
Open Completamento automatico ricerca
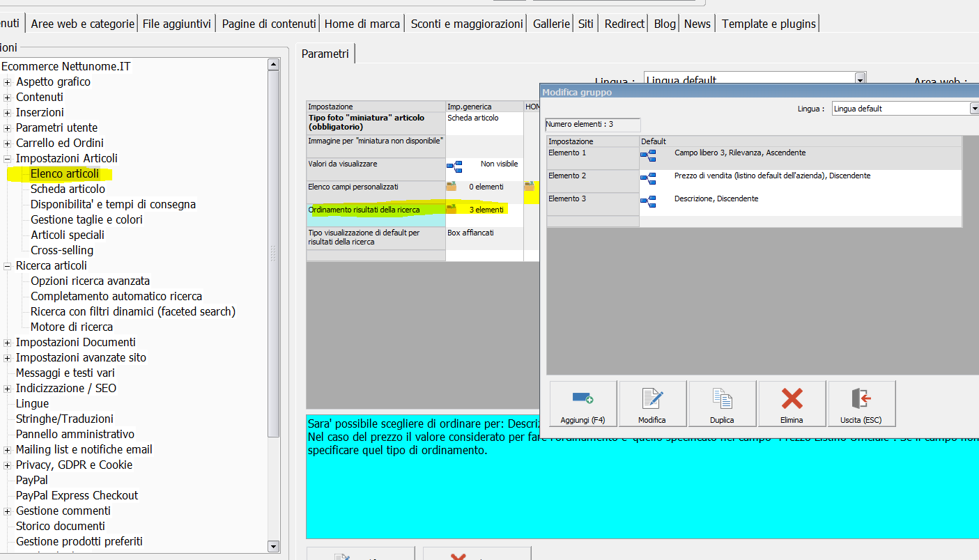point(116,297)
